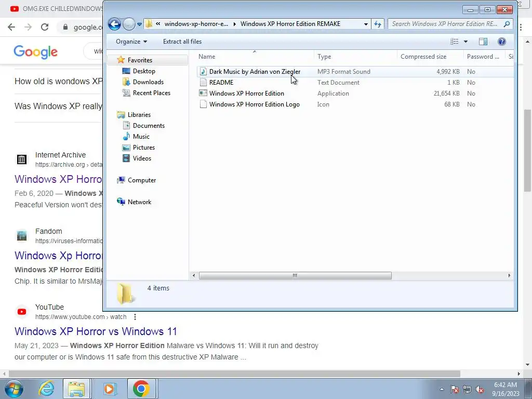Expand the breadcrumb overflow chevron

click(x=158, y=24)
